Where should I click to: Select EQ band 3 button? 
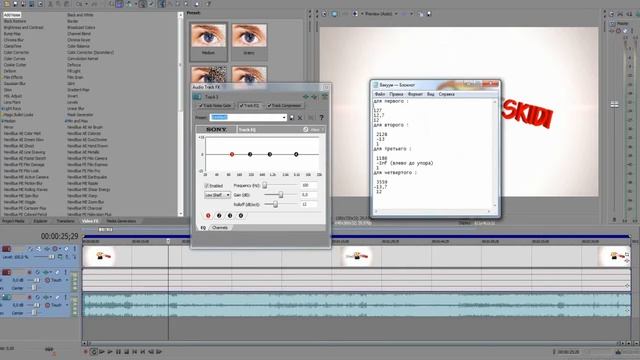pyautogui.click(x=230, y=216)
